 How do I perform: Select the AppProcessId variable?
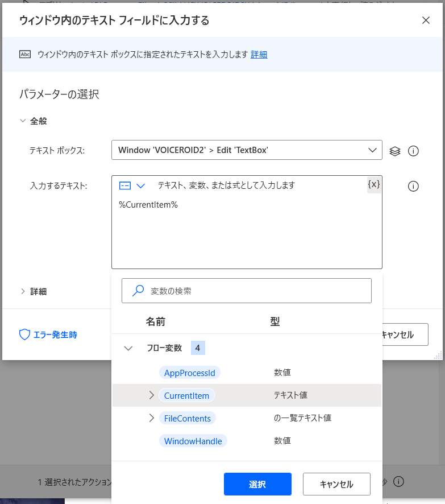[x=190, y=373]
